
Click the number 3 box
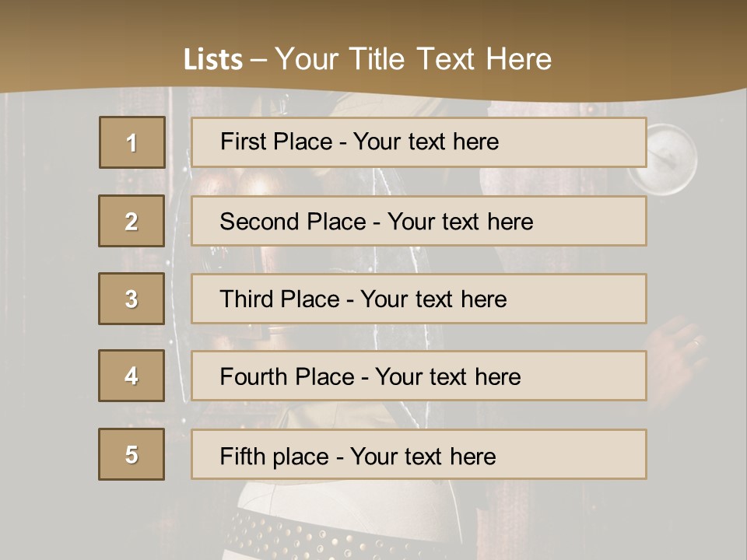click(x=132, y=299)
